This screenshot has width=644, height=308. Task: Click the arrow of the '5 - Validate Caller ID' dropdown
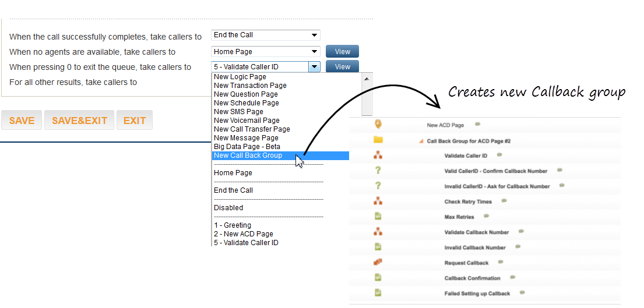click(x=315, y=67)
